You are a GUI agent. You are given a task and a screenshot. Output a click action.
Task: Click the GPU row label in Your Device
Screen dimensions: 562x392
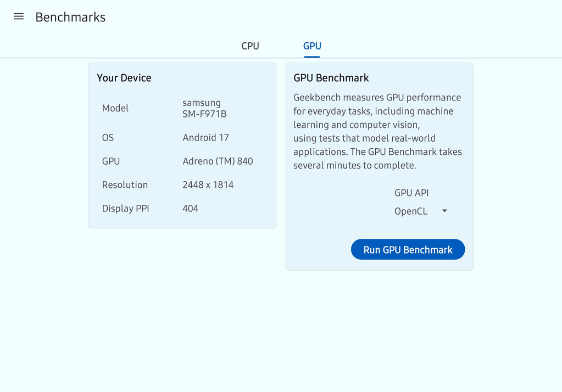111,161
